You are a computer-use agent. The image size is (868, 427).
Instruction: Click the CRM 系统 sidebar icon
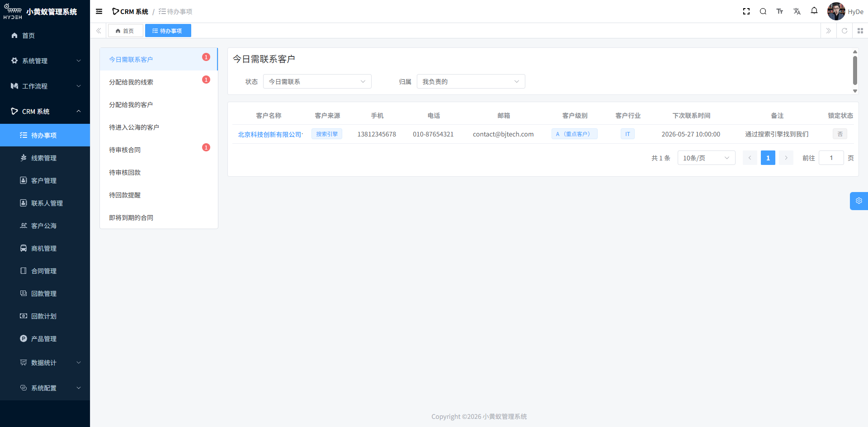(14, 111)
